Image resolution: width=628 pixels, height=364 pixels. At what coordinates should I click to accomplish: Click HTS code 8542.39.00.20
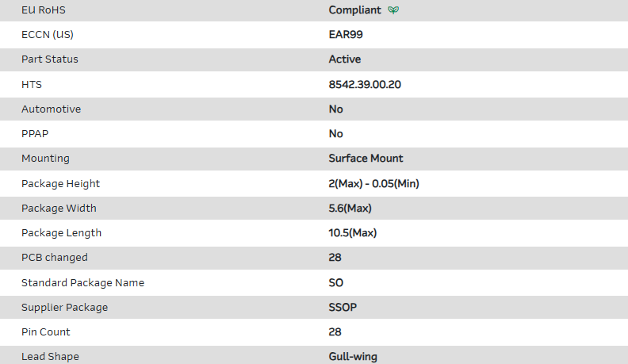pos(365,84)
